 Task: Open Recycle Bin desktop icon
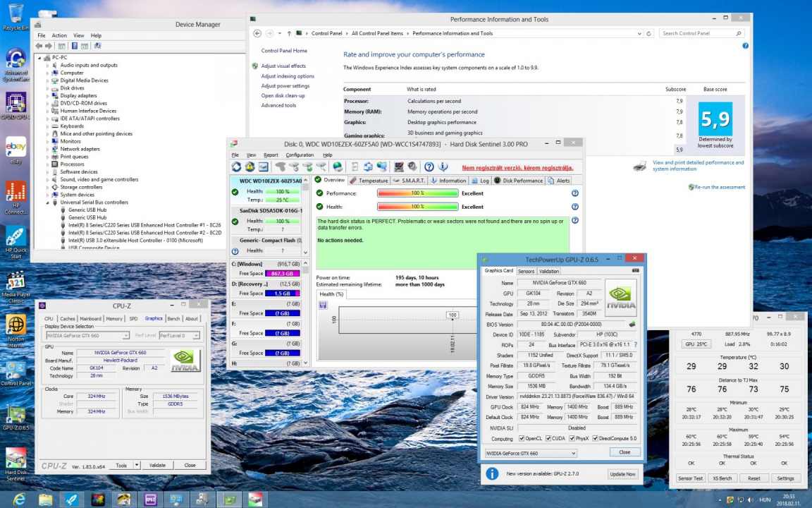[x=16, y=17]
